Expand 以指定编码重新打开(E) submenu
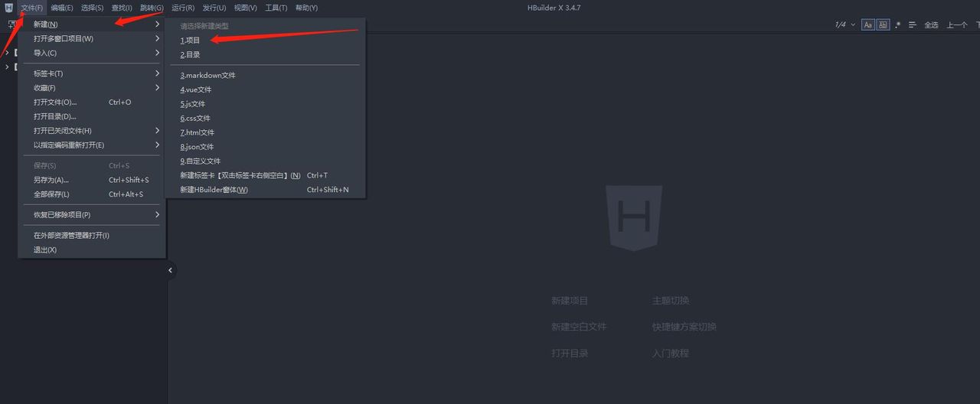The image size is (980, 404). [92, 145]
